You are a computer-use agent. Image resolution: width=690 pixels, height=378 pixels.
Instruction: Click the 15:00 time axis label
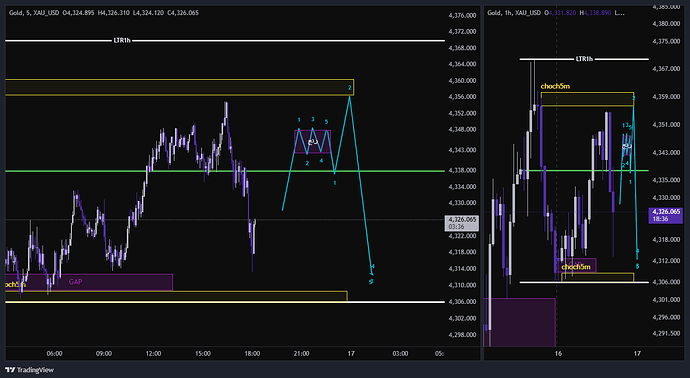tap(203, 353)
